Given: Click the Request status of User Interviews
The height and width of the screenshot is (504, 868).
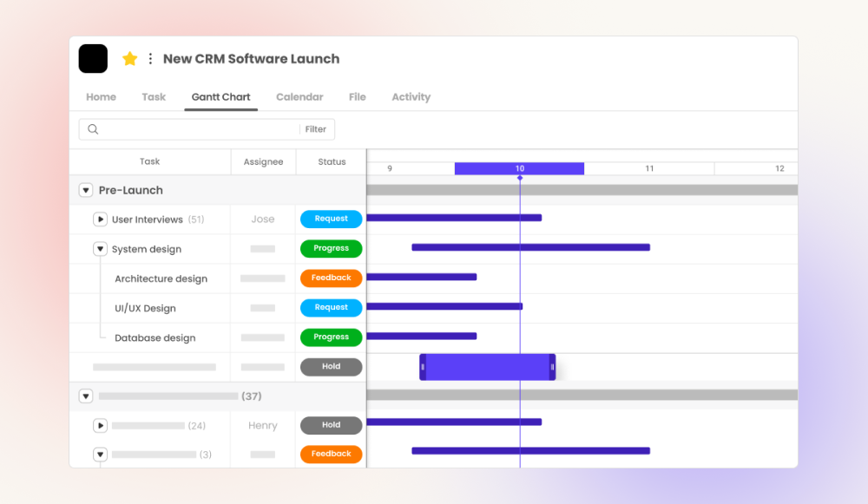Looking at the screenshot, I should [x=331, y=219].
